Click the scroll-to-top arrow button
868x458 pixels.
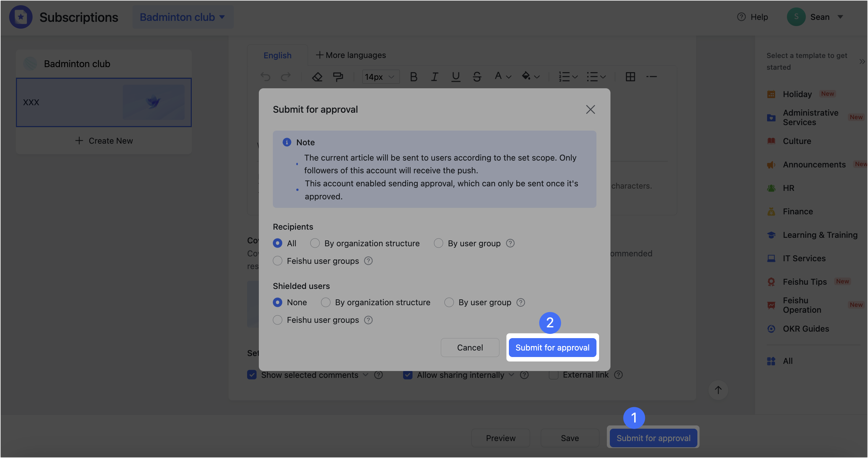click(718, 390)
